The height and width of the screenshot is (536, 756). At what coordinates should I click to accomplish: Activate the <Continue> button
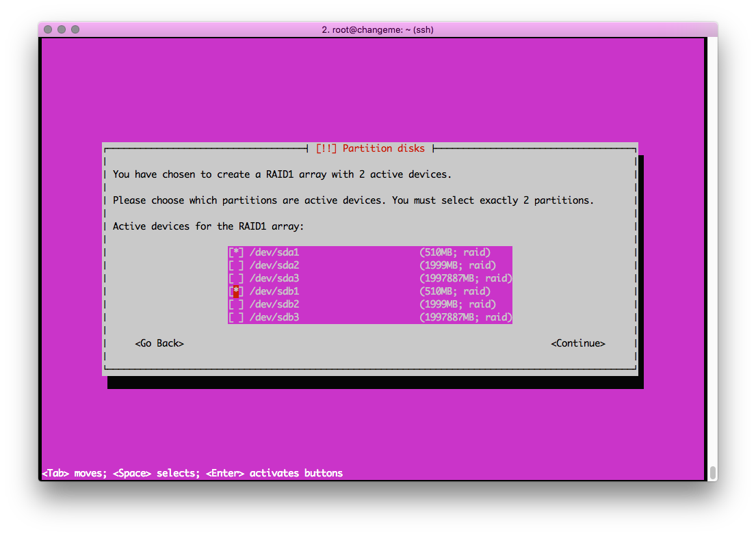(577, 343)
